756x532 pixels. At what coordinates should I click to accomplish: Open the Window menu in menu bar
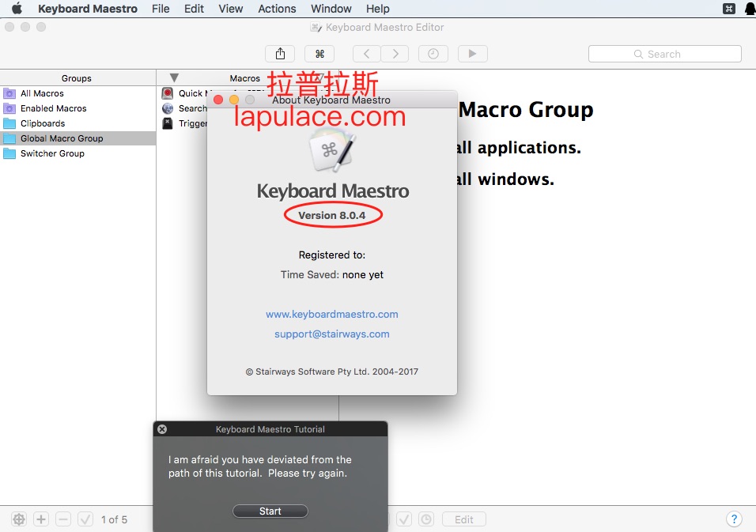coord(331,9)
